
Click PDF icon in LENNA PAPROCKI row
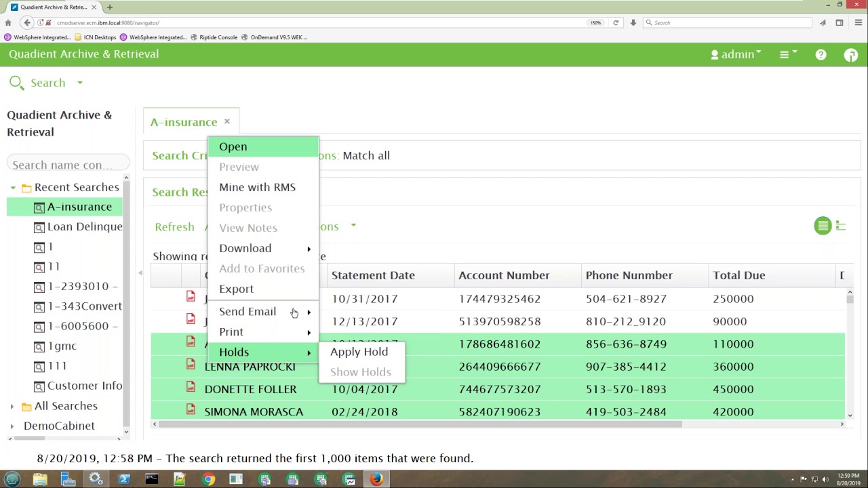191,365
